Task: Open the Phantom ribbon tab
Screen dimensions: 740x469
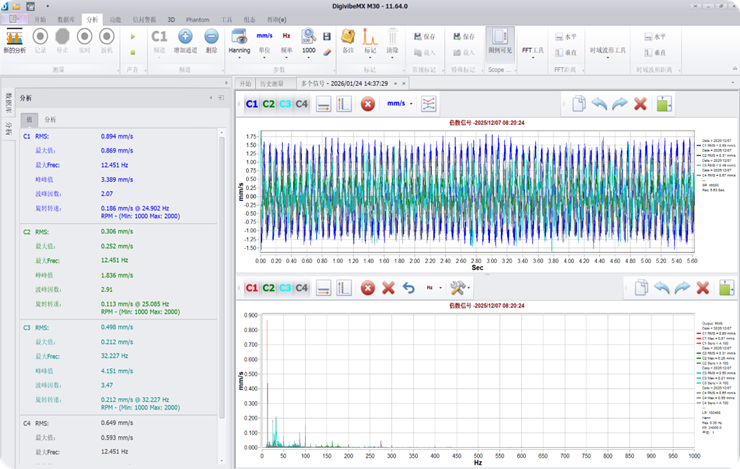Action: (198, 19)
